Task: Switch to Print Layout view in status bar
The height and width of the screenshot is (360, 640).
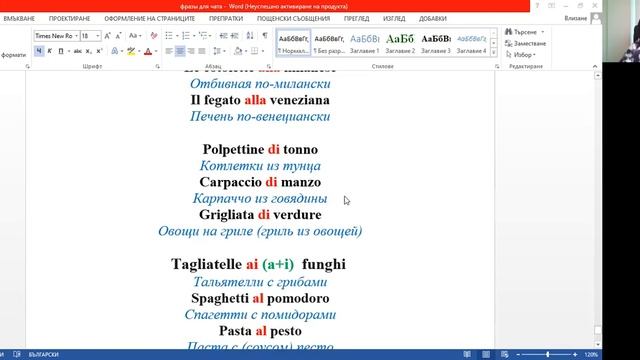Action: click(x=486, y=354)
